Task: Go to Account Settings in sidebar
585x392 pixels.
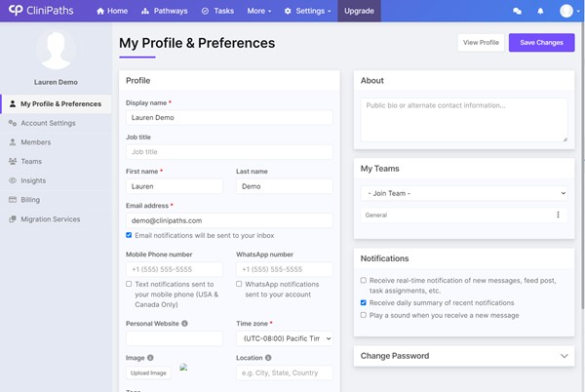Action: coord(48,123)
